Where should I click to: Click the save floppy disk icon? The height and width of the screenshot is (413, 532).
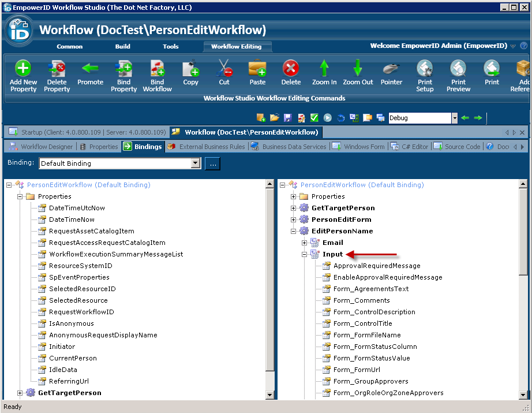tap(288, 118)
